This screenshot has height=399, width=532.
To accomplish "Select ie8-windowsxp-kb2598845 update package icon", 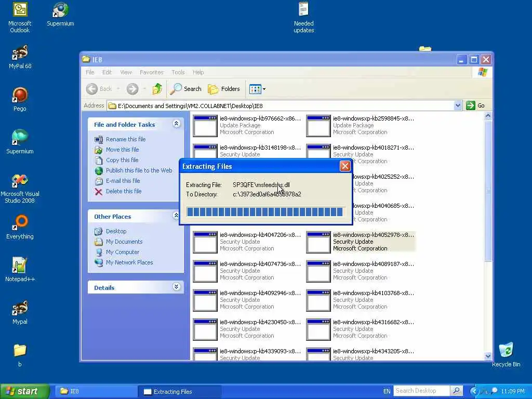I will (318, 126).
